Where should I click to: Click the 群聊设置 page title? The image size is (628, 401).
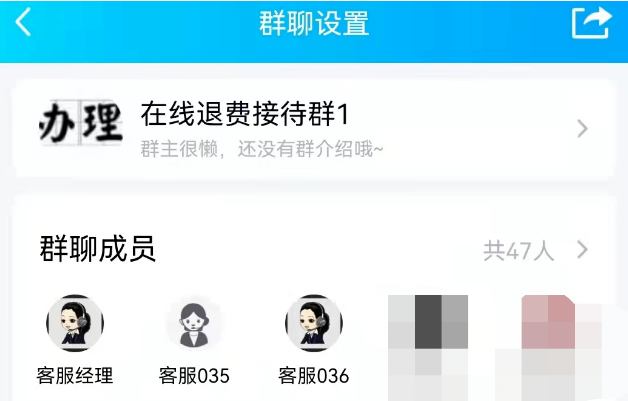click(x=314, y=23)
